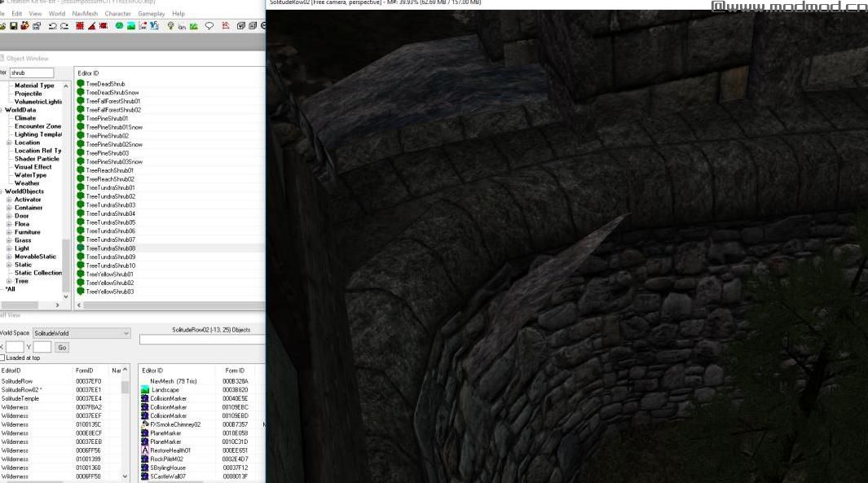Screen dimensions: 868x483
Task: Open the NavMesh menu
Action: pos(85,13)
